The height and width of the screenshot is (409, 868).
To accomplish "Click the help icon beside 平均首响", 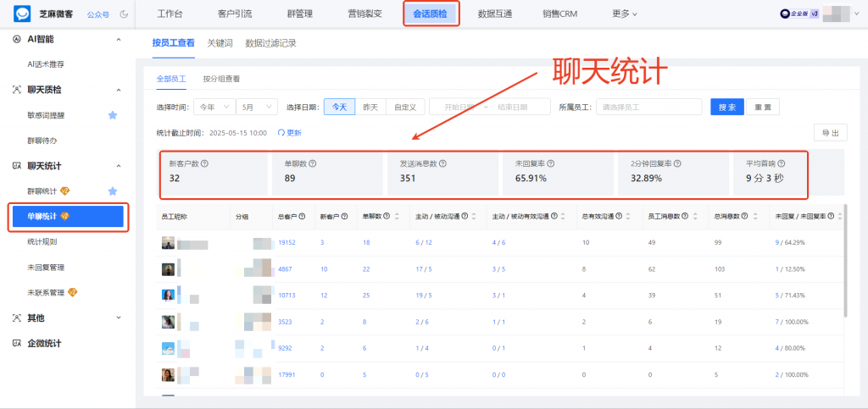I will pos(781,163).
